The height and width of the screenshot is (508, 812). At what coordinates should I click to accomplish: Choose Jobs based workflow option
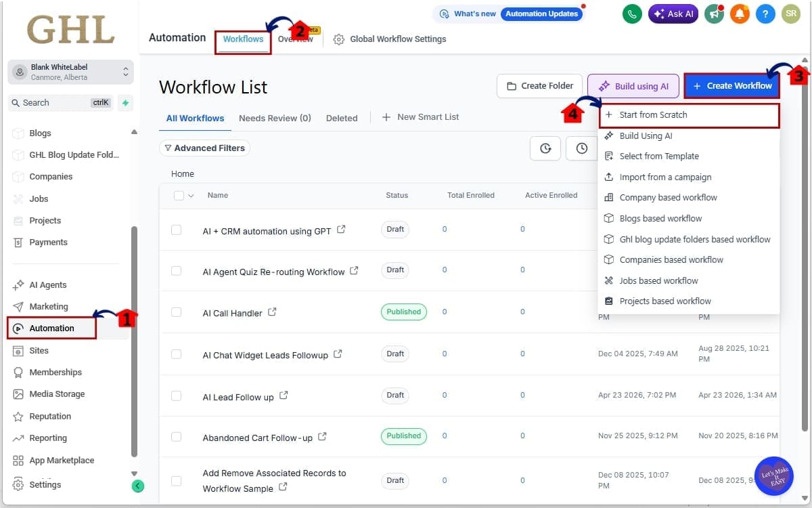pyautogui.click(x=689, y=281)
